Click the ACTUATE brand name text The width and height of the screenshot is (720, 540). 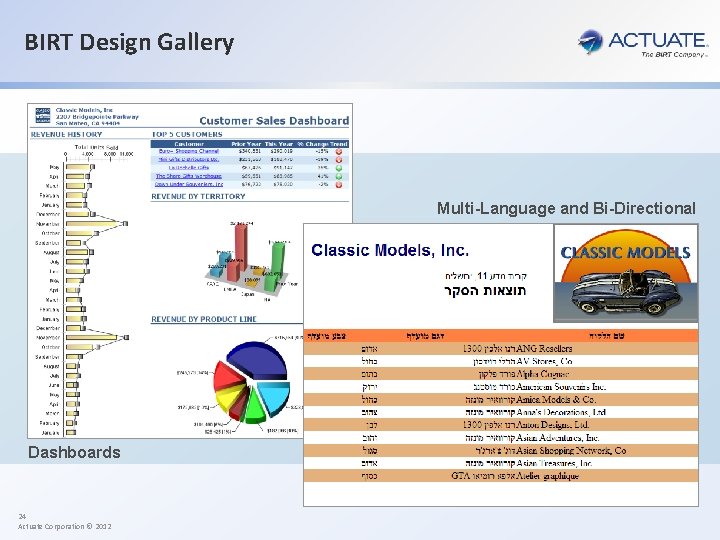pyautogui.click(x=658, y=40)
